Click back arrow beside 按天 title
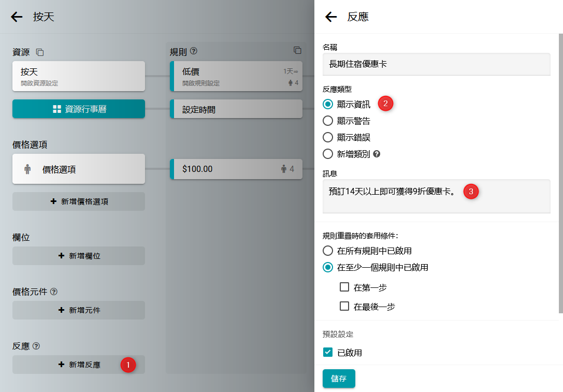Viewport: 563px width, 392px height. 17,17
